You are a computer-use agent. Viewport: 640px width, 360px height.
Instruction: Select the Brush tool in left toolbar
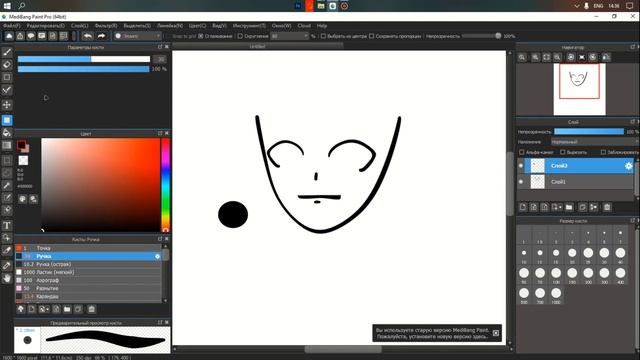pyautogui.click(x=7, y=52)
